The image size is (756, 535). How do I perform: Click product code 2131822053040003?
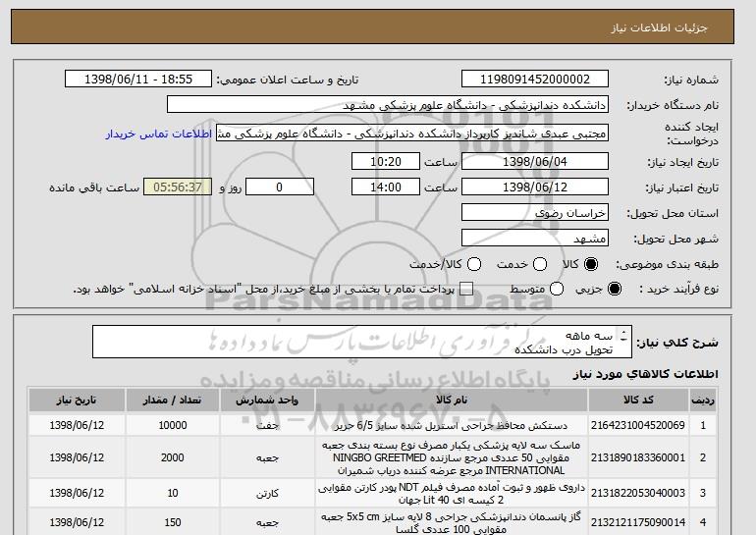point(638,493)
